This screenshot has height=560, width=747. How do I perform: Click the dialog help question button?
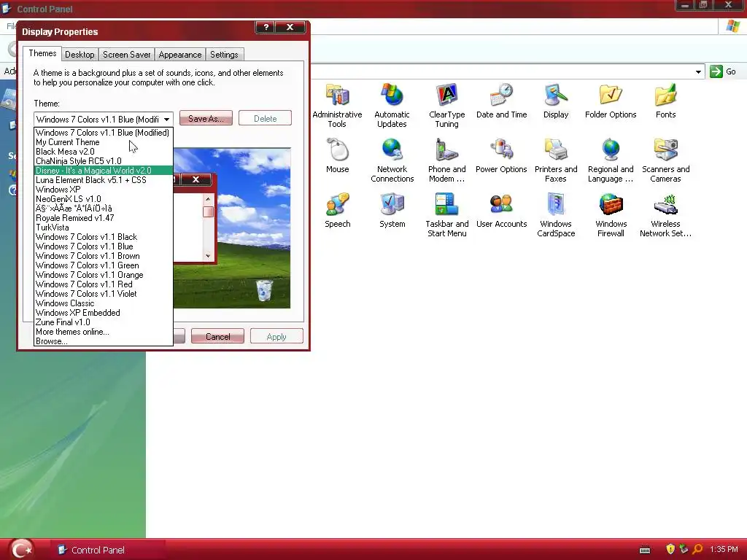266,28
